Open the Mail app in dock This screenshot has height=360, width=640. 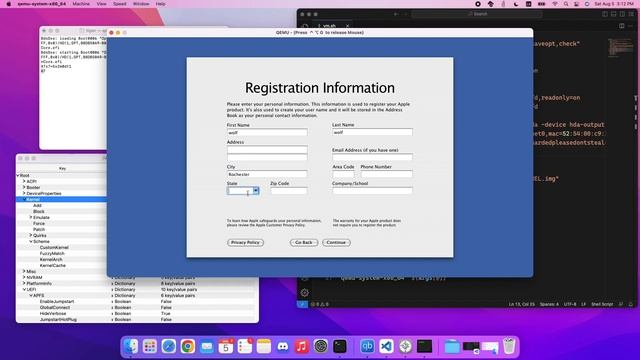[207, 346]
